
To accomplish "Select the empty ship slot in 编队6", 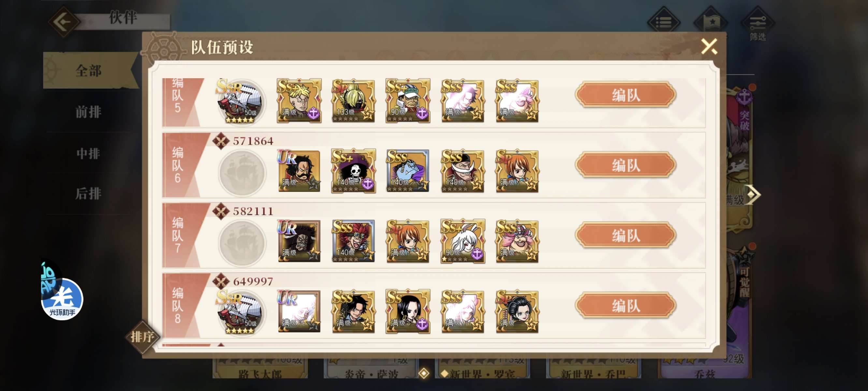I will tap(241, 173).
